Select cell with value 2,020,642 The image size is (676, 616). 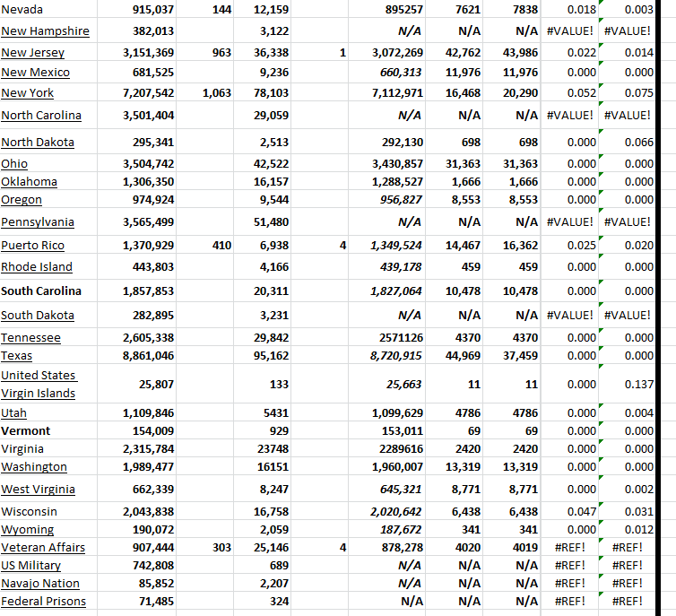coord(386,512)
